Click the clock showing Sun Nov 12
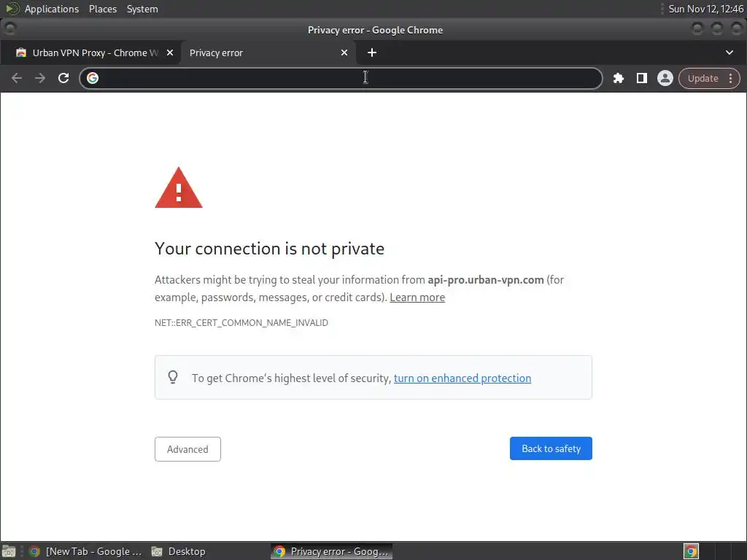 pos(705,9)
